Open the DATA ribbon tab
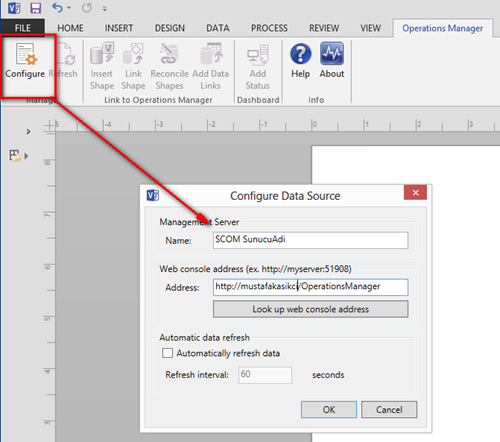This screenshot has width=500, height=442. 218,28
